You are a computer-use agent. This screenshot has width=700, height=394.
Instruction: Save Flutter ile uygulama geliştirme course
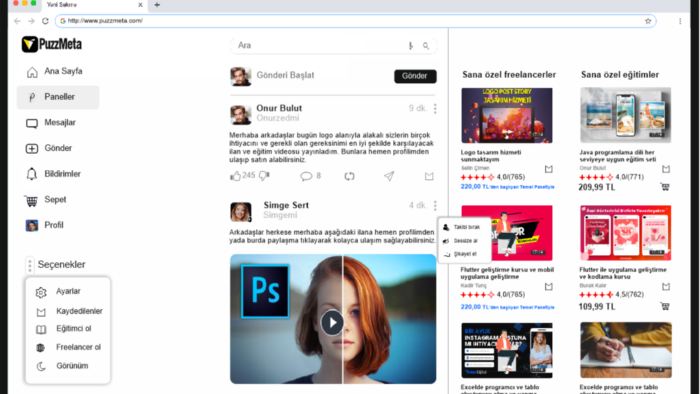point(666,286)
